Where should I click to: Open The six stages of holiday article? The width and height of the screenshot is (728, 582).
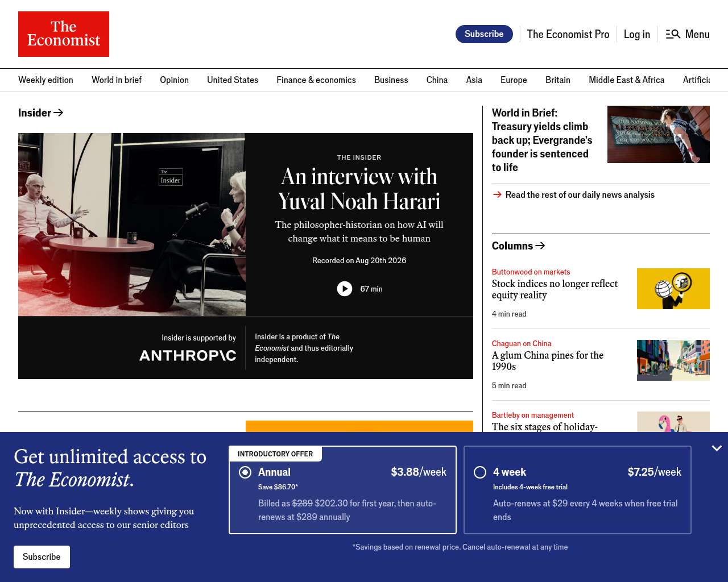(545, 427)
